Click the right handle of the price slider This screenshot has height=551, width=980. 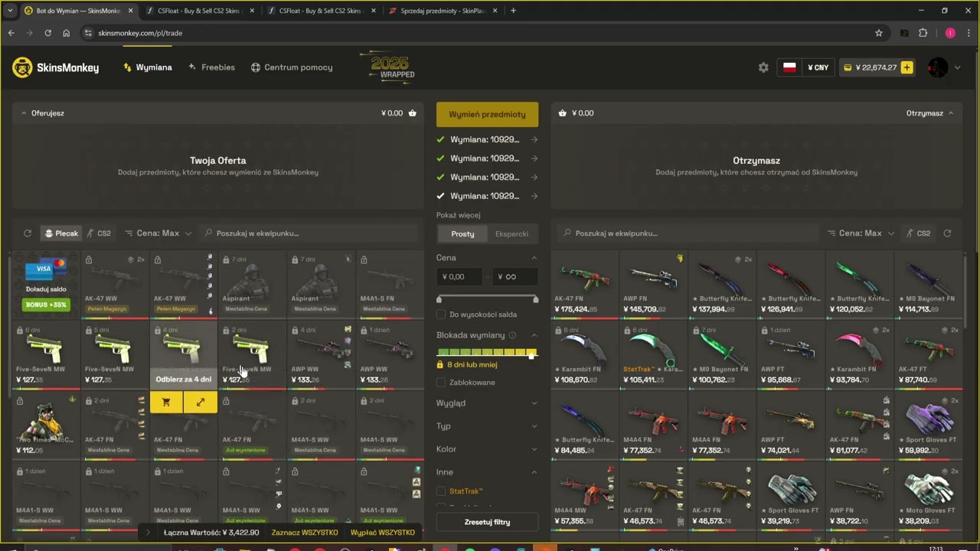click(535, 298)
